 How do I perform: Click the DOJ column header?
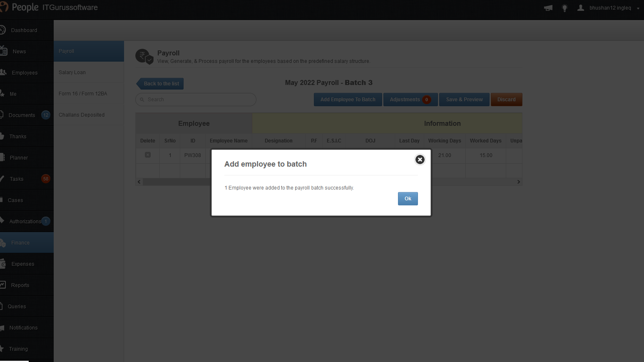point(370,141)
